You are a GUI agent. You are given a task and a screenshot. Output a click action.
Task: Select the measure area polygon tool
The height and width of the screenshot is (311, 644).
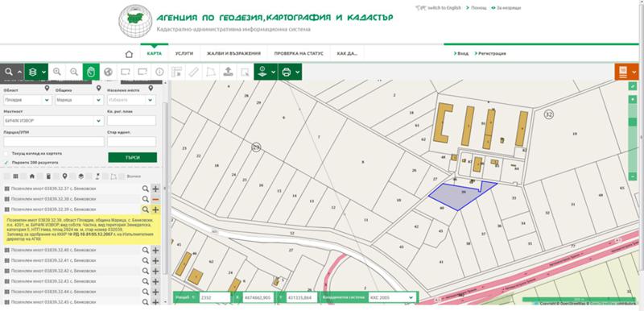[x=211, y=72]
